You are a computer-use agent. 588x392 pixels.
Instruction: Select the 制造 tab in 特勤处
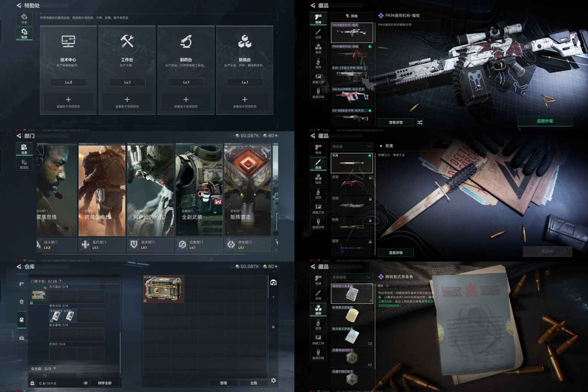(24, 33)
